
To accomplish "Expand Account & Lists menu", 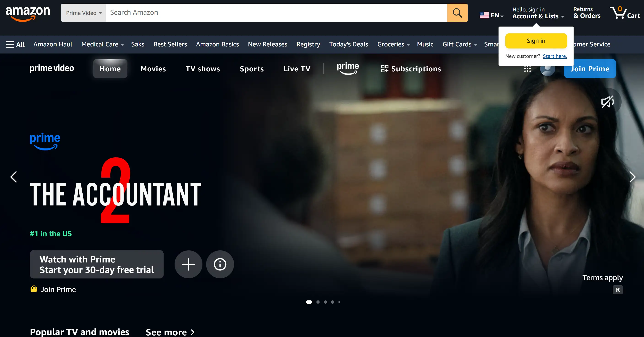I will coord(538,13).
